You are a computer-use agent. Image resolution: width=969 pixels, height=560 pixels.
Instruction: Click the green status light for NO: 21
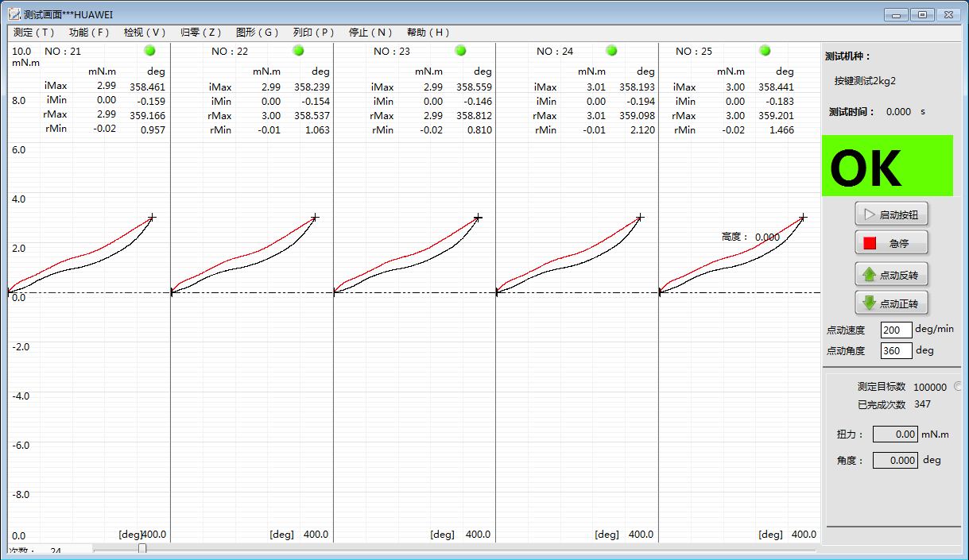coord(149,51)
